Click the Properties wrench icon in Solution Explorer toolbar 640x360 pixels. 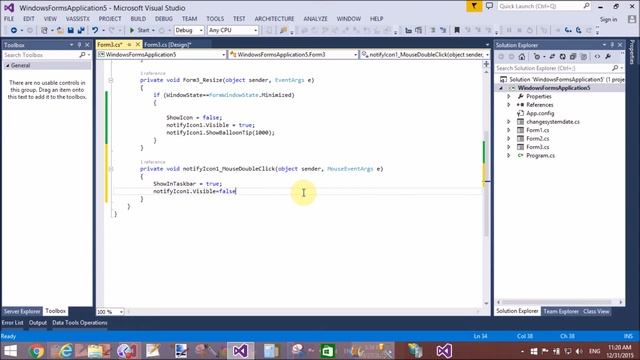[608, 57]
